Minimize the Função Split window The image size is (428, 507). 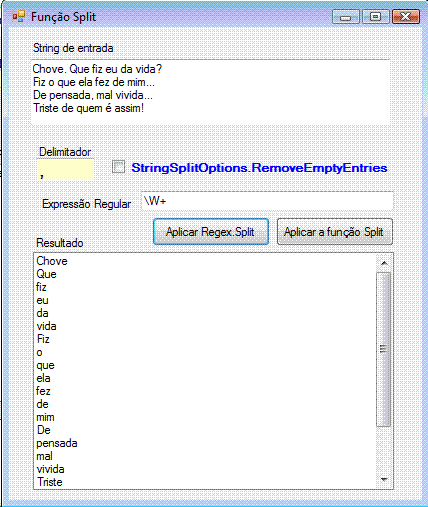346,17
